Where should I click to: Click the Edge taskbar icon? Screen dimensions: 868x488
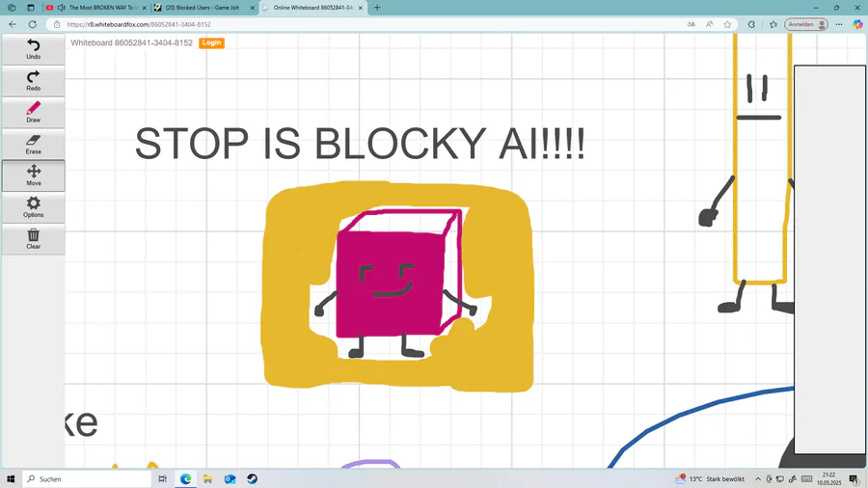point(185,478)
